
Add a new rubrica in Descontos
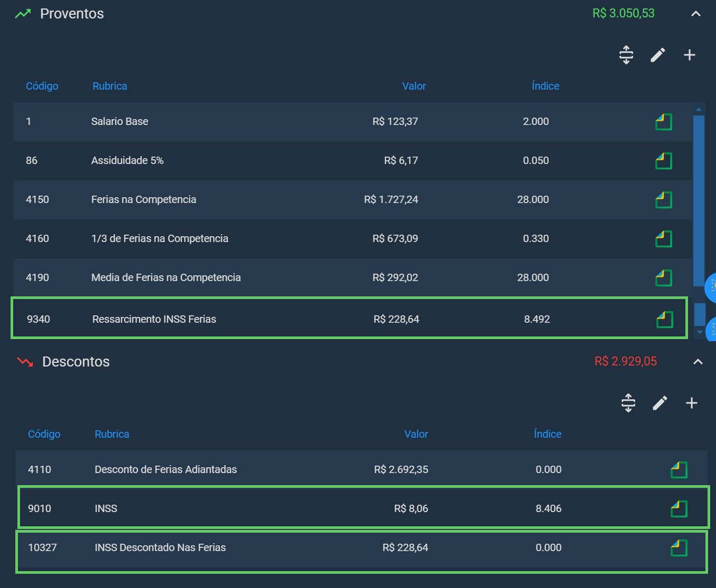[691, 403]
